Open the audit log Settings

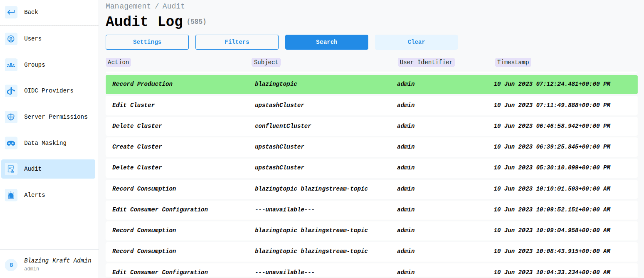pyautogui.click(x=147, y=42)
